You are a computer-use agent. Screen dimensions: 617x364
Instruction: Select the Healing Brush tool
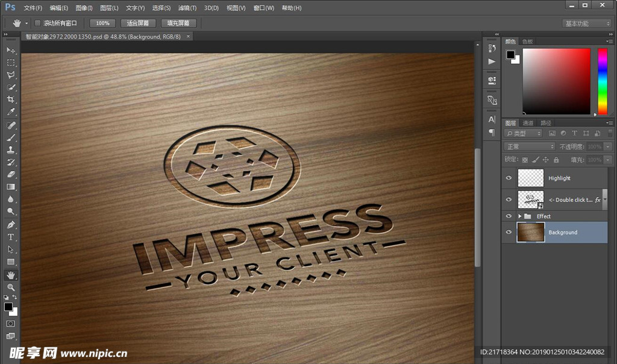(11, 125)
